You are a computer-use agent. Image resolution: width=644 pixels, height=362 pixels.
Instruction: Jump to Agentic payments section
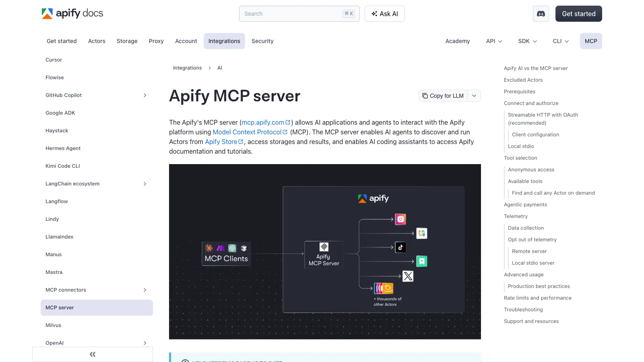pos(525,205)
